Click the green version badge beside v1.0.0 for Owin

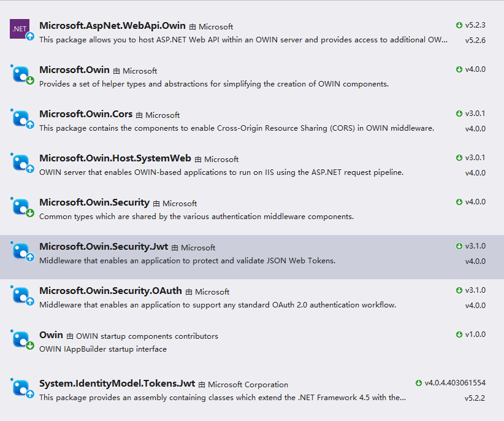(459, 334)
